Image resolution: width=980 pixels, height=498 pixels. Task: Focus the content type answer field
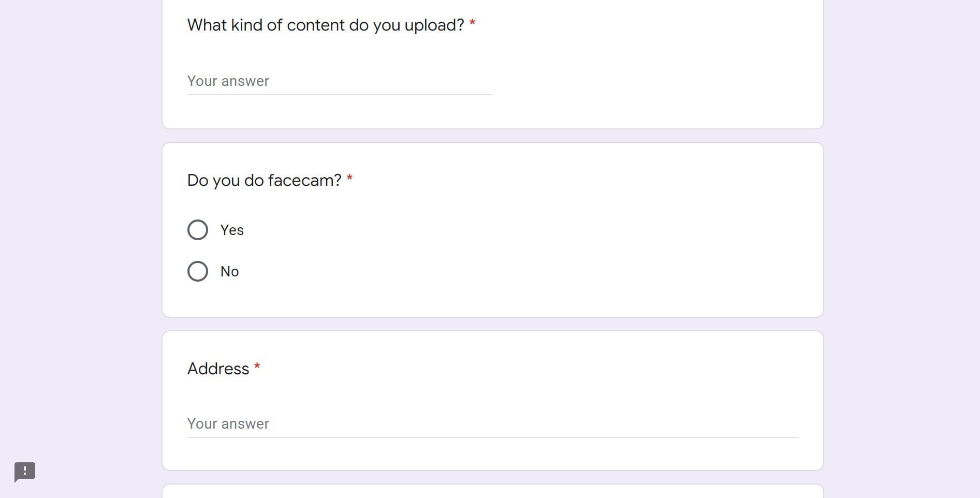[x=340, y=81]
